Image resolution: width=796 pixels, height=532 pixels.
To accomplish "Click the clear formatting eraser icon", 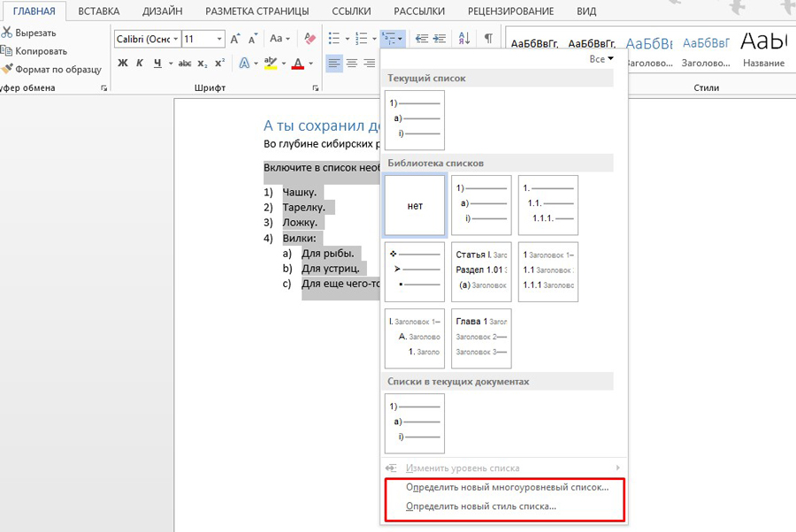I will tap(310, 39).
